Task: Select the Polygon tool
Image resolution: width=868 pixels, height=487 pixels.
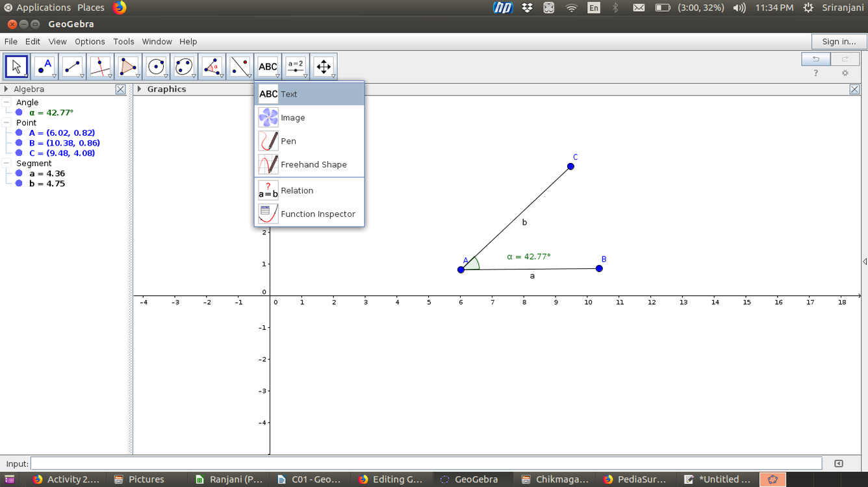Action: pyautogui.click(x=127, y=66)
